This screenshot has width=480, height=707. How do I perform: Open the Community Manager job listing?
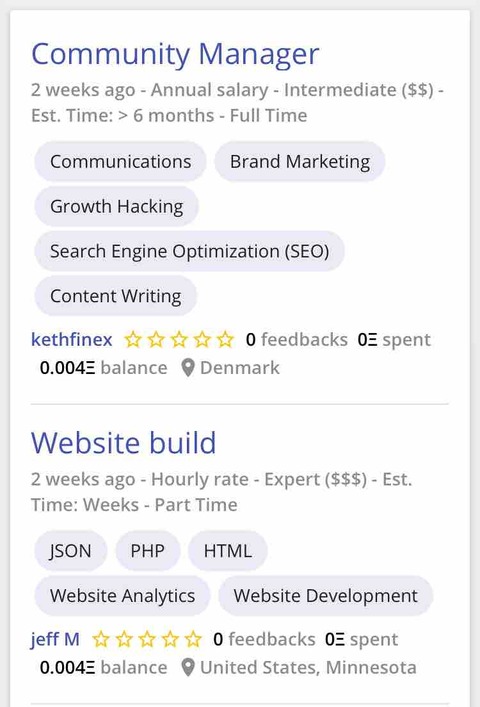(x=175, y=55)
